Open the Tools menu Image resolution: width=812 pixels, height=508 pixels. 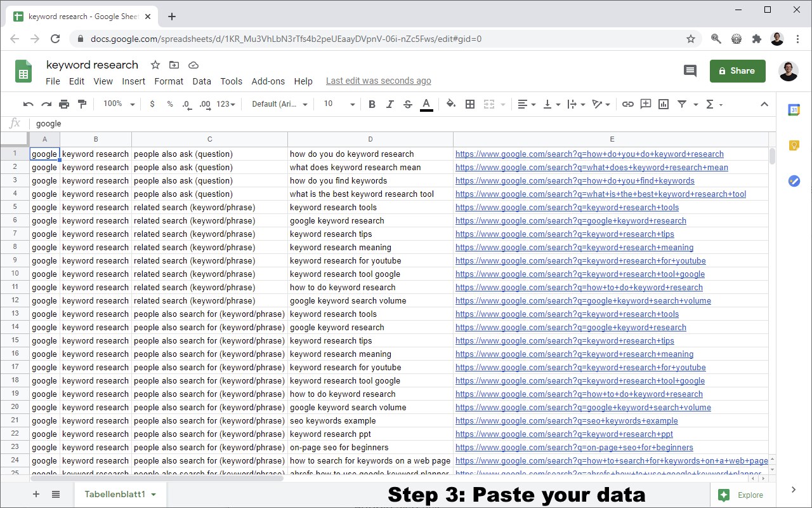[232, 81]
